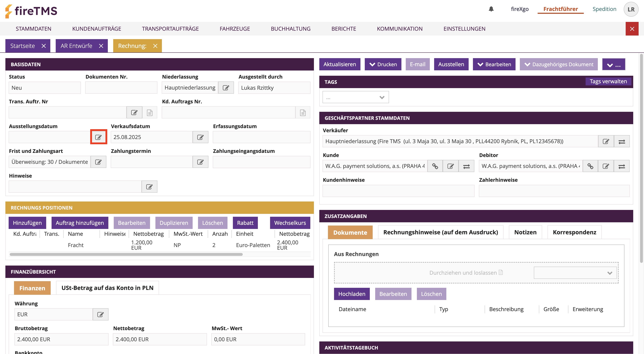Click document icon next to Kd. Auftrags Nr.

tap(302, 113)
